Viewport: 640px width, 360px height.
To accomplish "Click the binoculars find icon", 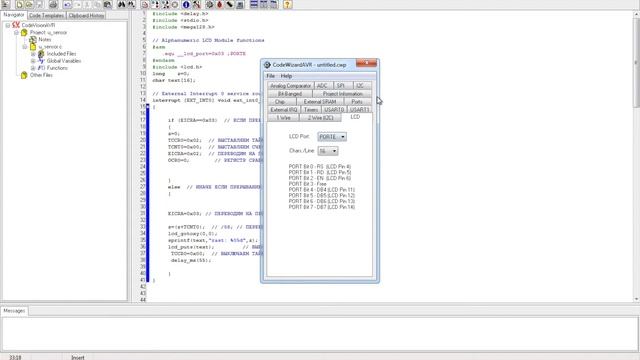I will click(122, 4).
